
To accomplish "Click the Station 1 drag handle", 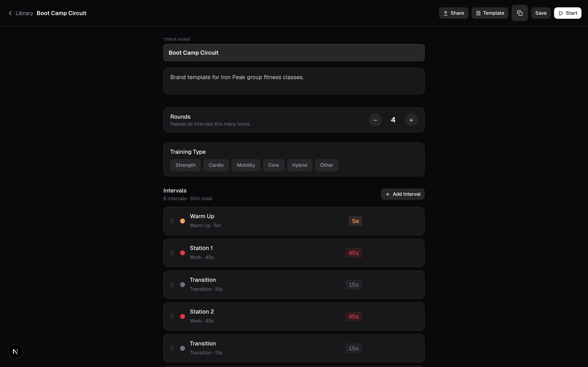I will point(172,253).
